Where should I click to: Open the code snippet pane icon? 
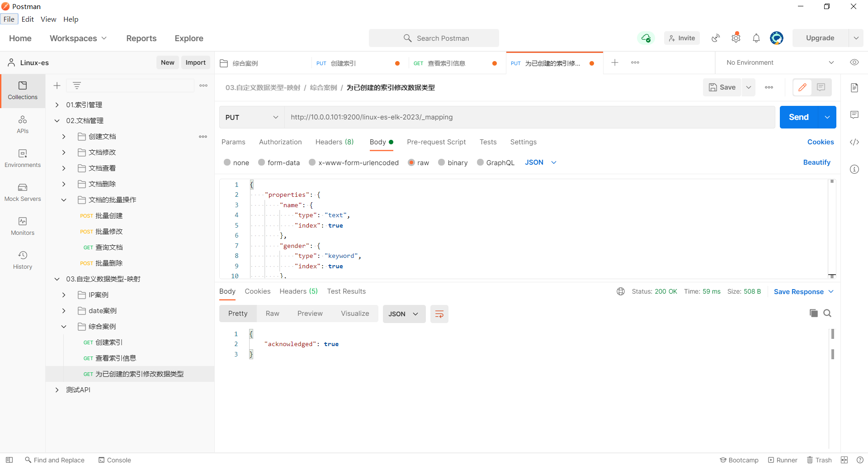point(854,142)
